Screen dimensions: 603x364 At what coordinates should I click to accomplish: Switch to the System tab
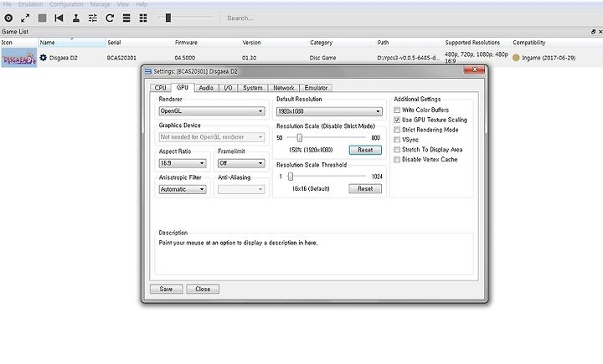point(253,88)
